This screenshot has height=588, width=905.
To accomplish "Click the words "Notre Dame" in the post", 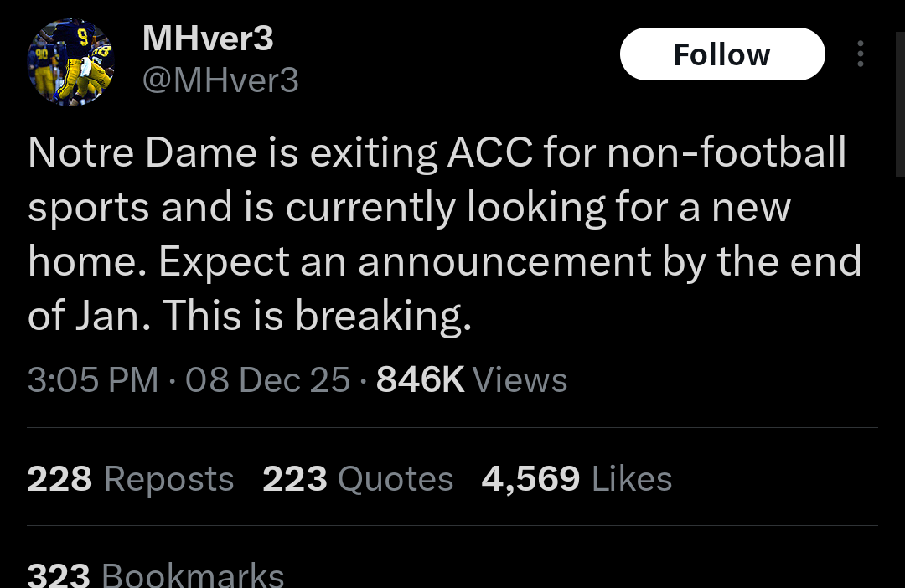I will tap(142, 153).
